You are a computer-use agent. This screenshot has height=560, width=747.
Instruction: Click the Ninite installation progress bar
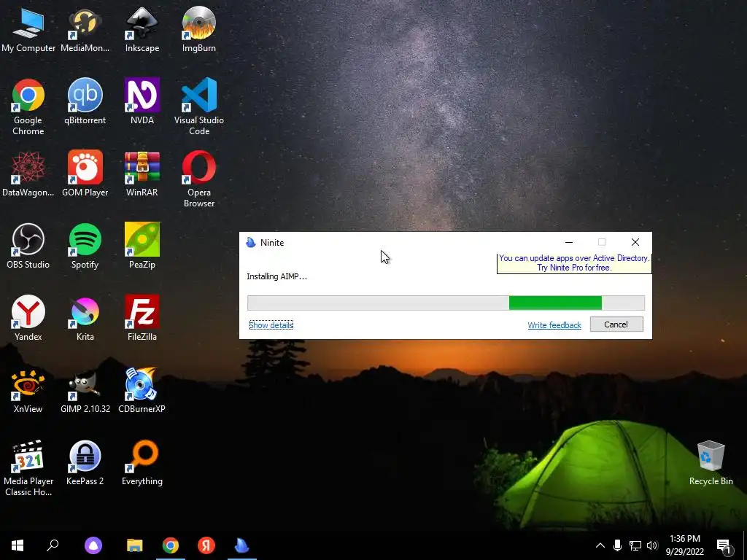(446, 303)
